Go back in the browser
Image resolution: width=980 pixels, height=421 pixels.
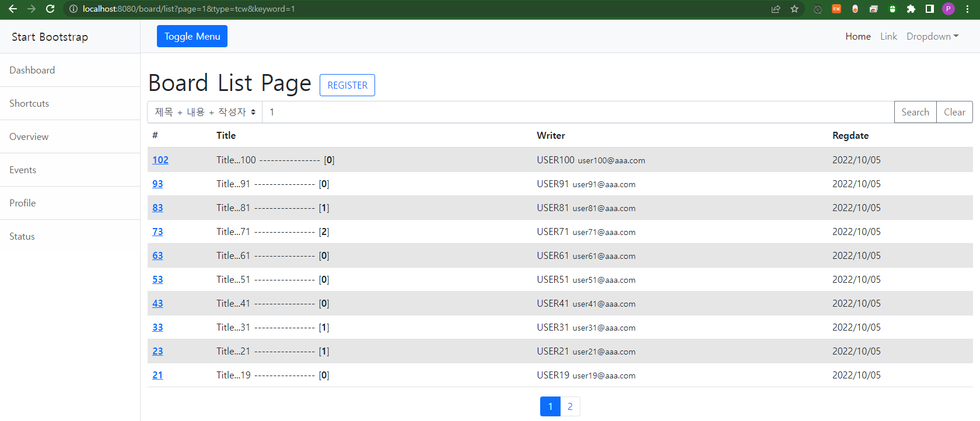click(13, 9)
